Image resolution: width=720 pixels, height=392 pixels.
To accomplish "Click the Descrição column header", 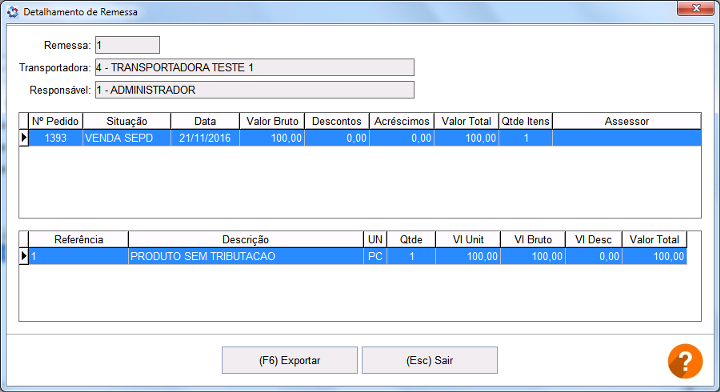I will click(246, 240).
